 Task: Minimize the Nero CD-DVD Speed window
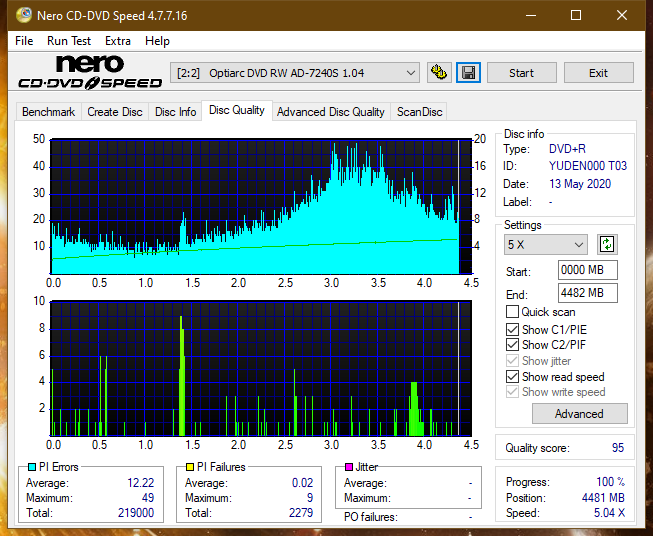click(x=531, y=15)
